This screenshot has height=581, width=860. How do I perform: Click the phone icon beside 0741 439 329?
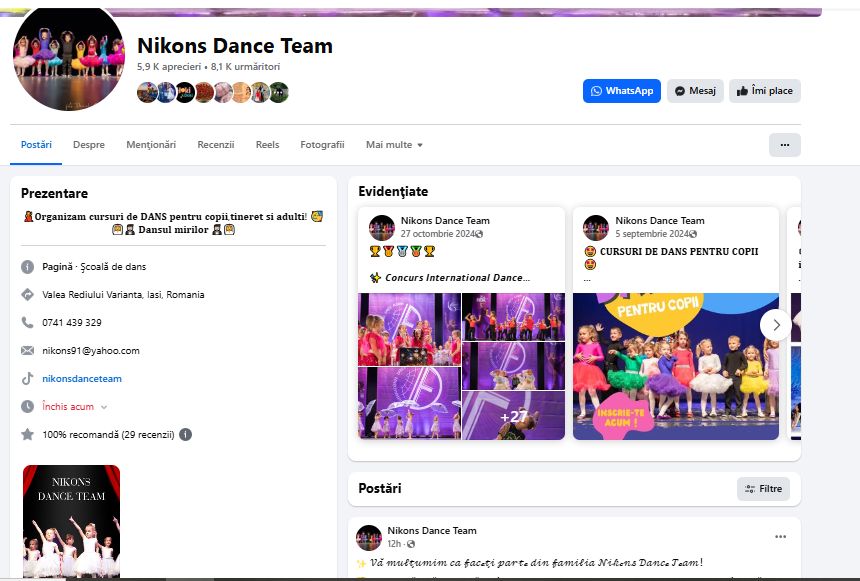pyautogui.click(x=27, y=323)
